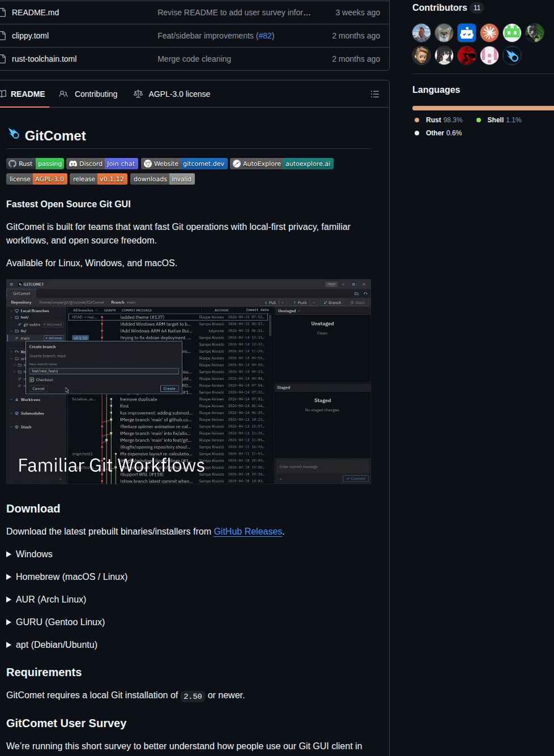
Task: Click the Languages percentage bar
Action: (483, 108)
